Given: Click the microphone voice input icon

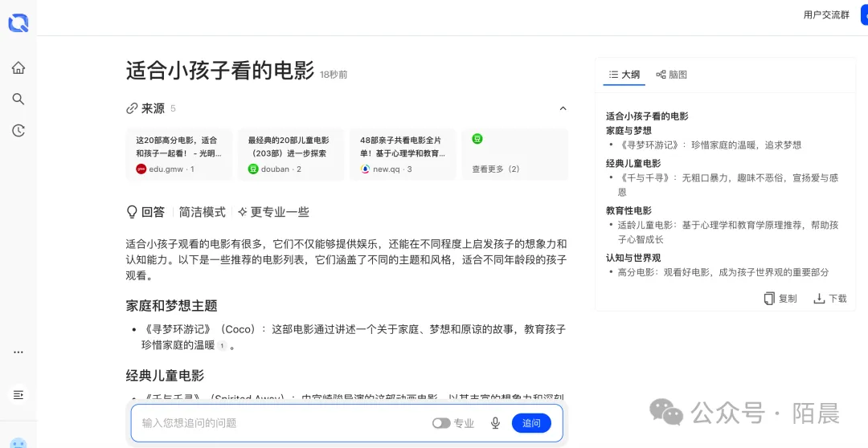Looking at the screenshot, I should point(495,423).
